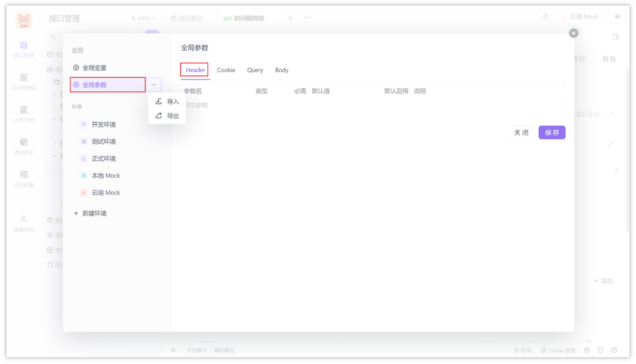Viewport: 636px width, 364px height.
Task: Collapse sidebar with double chevron icon
Action: click(x=173, y=350)
